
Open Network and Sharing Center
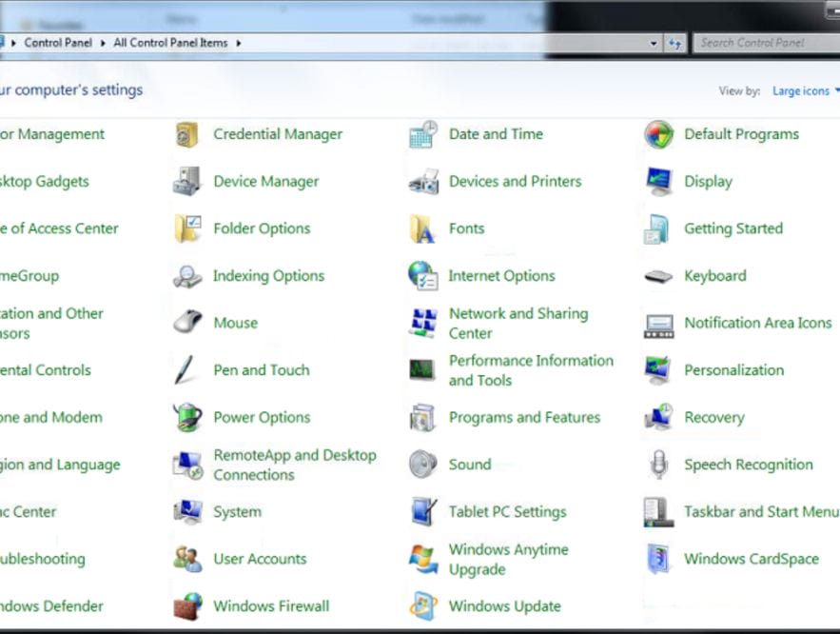point(518,323)
